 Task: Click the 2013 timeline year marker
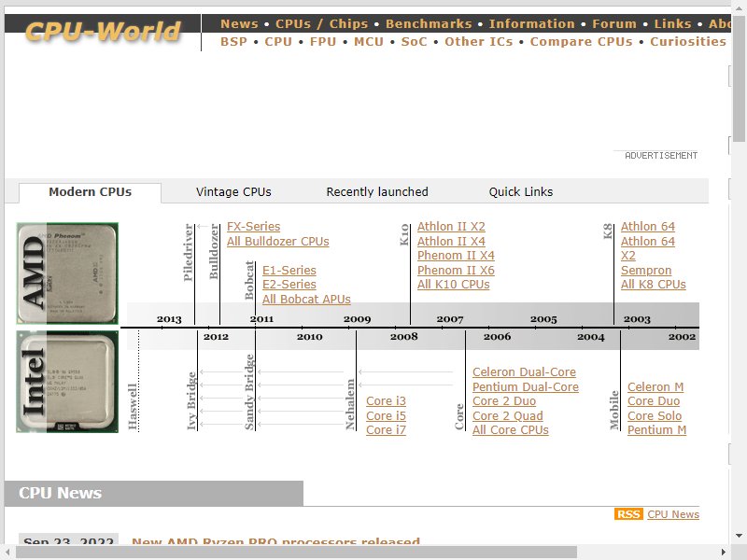pyautogui.click(x=169, y=319)
